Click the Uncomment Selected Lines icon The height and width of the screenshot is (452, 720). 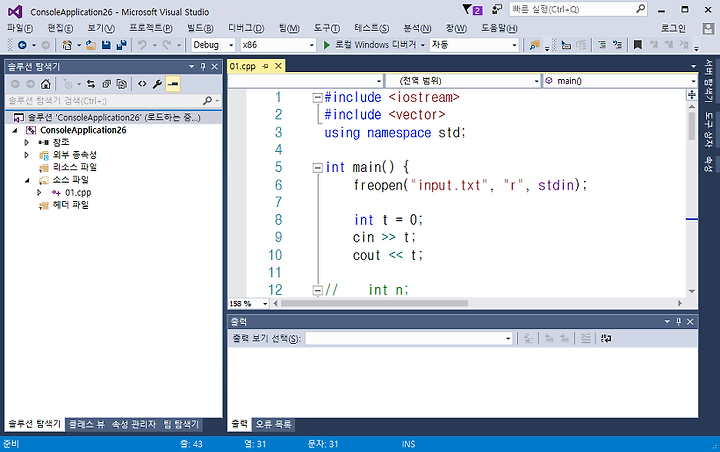(618, 45)
